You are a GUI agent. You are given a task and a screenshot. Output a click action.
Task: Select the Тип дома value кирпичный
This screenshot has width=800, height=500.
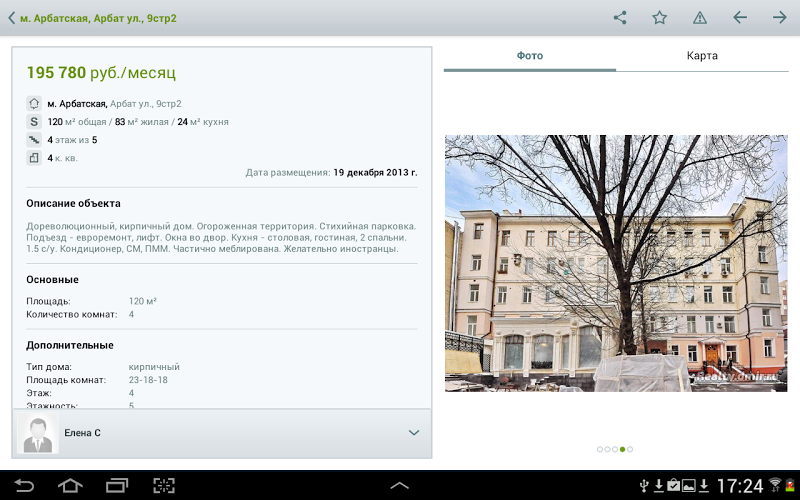[154, 367]
